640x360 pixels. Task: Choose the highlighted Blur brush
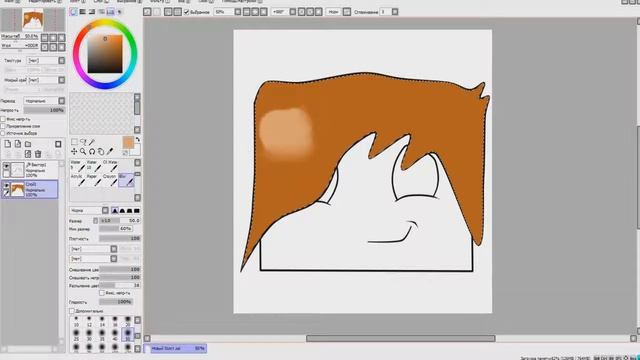pyautogui.click(x=126, y=180)
